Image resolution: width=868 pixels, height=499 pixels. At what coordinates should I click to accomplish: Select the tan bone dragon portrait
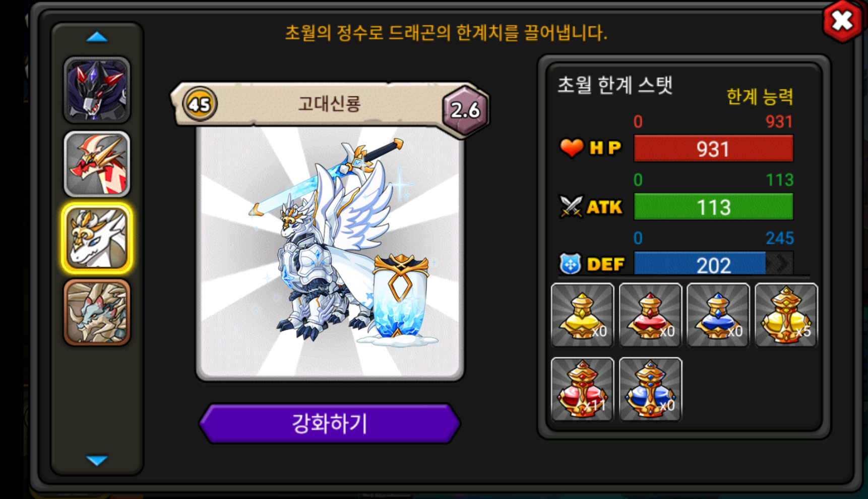pyautogui.click(x=97, y=312)
